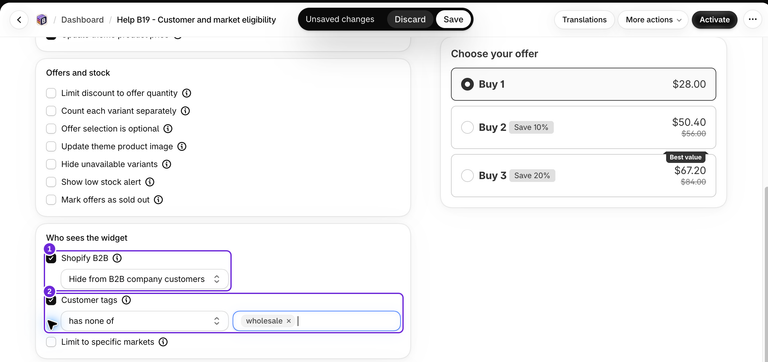Image resolution: width=768 pixels, height=362 pixels.
Task: Discard unsaved changes
Action: point(410,20)
